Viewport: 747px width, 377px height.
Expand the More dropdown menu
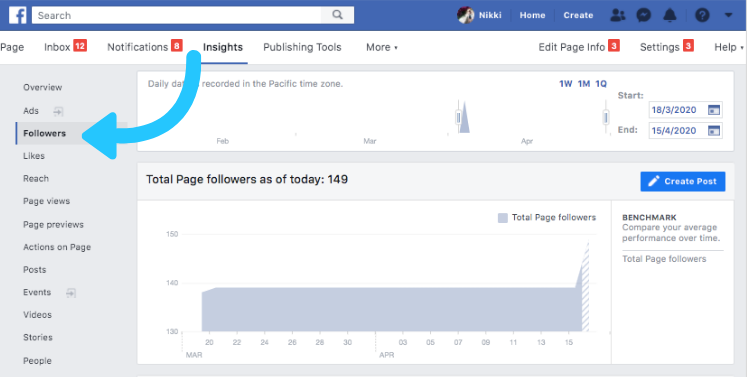[x=382, y=47]
